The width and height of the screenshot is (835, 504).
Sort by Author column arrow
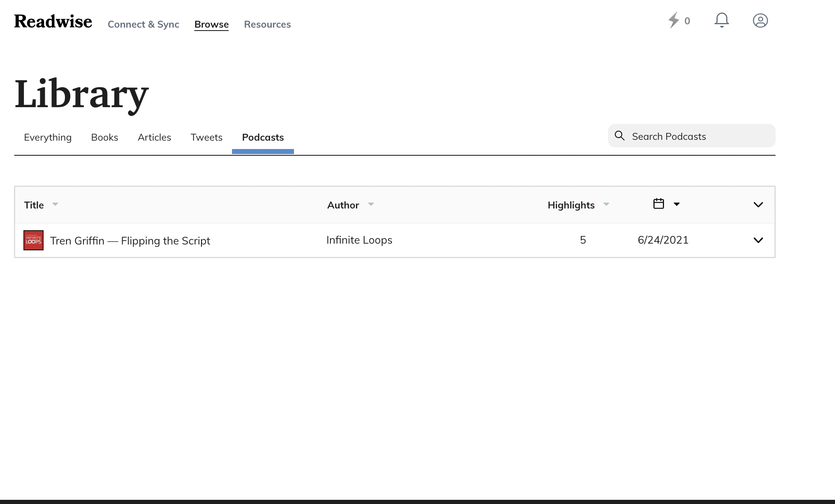(371, 204)
